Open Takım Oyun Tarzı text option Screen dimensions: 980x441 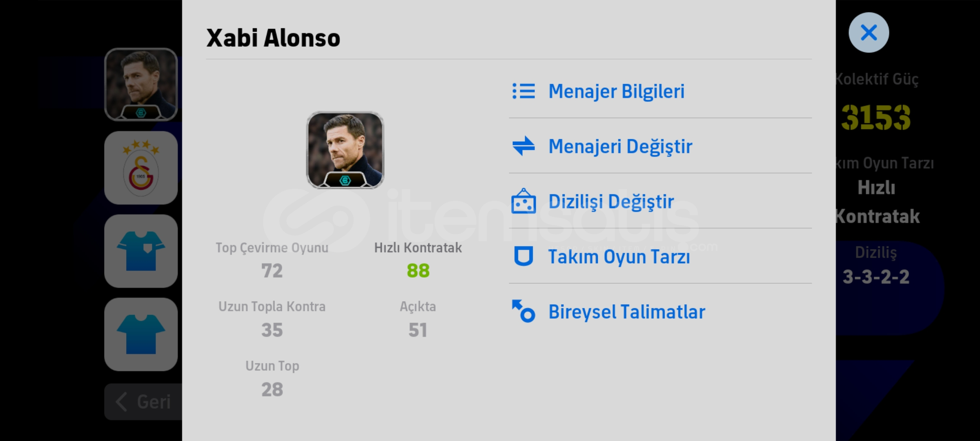[619, 256]
